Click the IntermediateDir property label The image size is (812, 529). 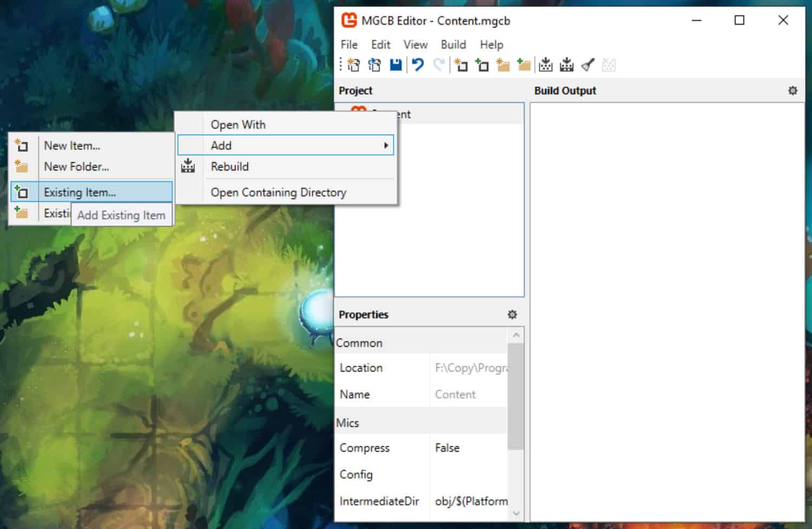click(x=379, y=501)
